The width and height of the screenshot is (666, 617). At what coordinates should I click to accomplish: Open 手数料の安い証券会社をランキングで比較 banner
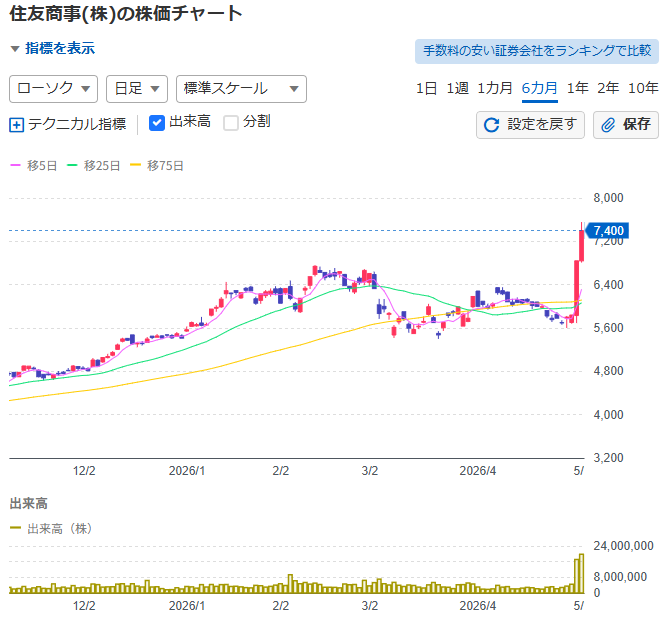pos(537,51)
